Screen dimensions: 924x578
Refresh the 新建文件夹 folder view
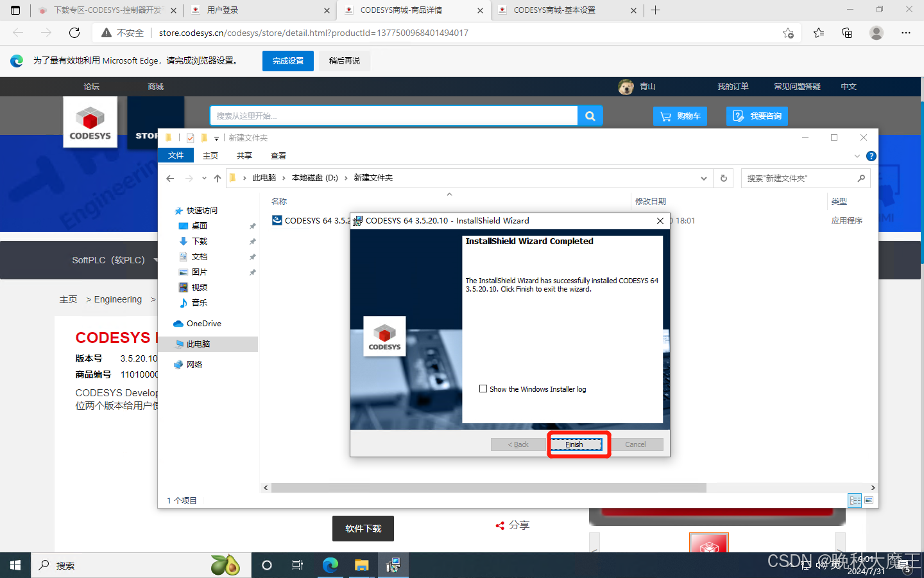[x=724, y=178]
